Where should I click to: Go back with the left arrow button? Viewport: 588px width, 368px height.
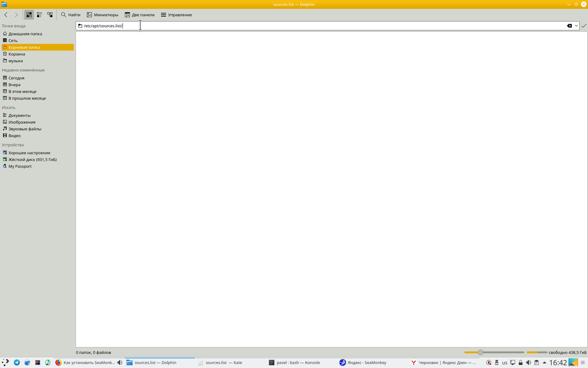(6, 15)
